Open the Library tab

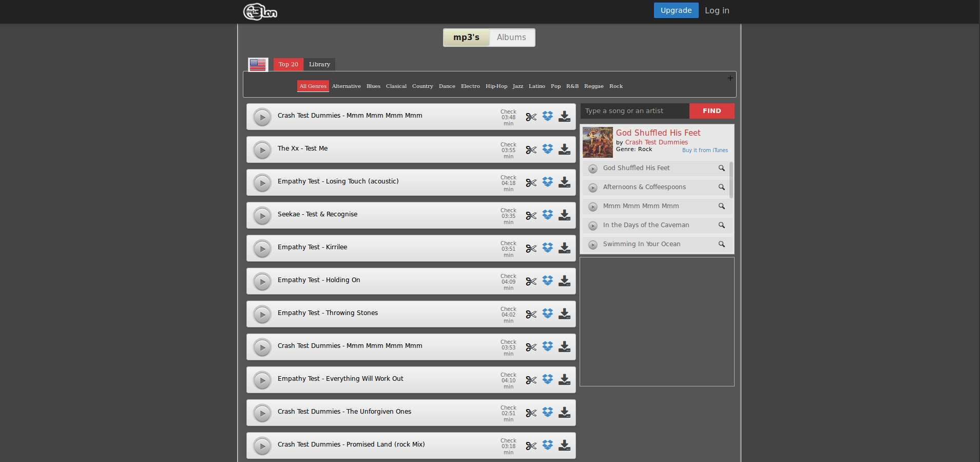[319, 64]
